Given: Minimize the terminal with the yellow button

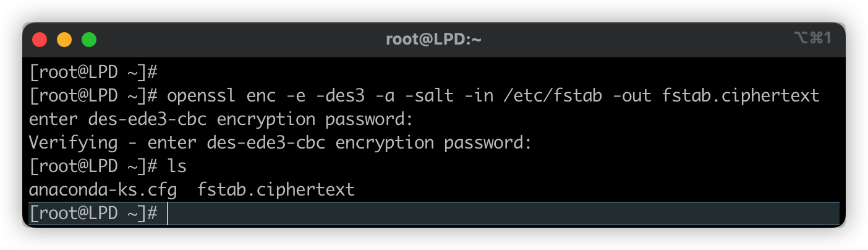Looking at the screenshot, I should tap(64, 40).
